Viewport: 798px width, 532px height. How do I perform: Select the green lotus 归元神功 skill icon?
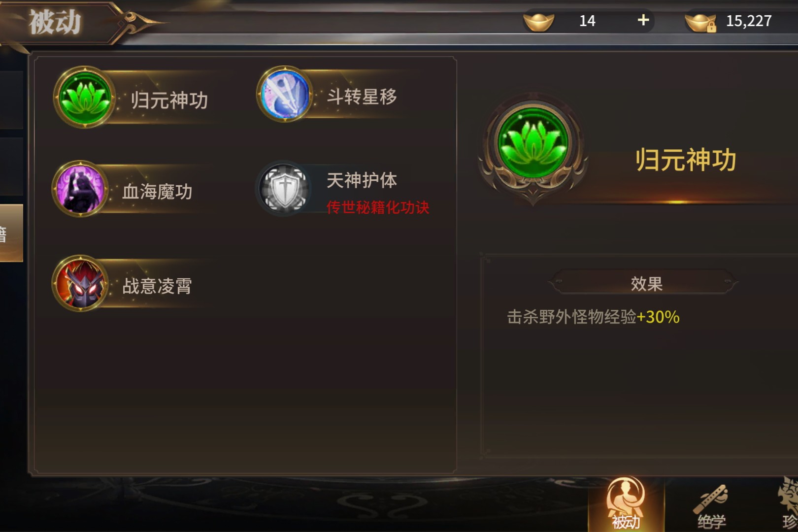[85, 97]
